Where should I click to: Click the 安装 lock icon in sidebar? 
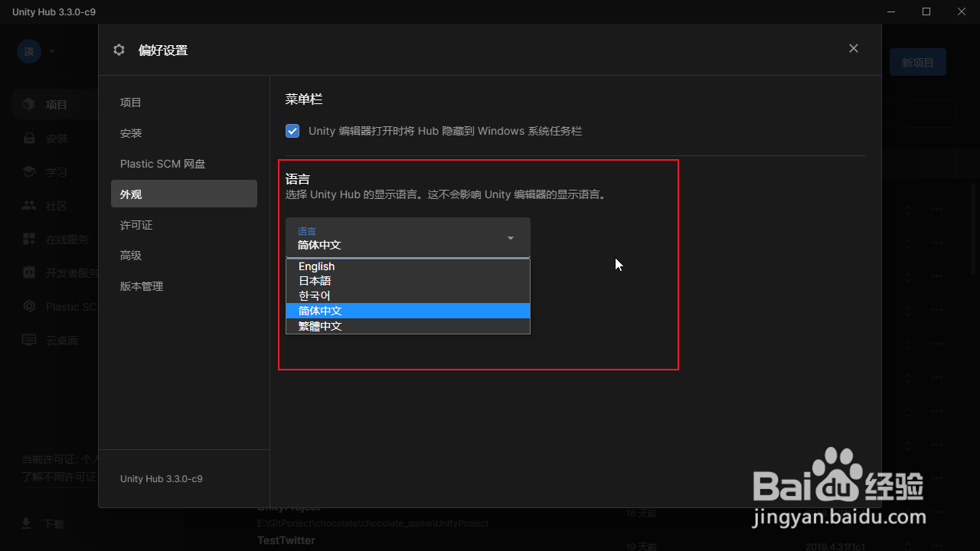click(29, 139)
